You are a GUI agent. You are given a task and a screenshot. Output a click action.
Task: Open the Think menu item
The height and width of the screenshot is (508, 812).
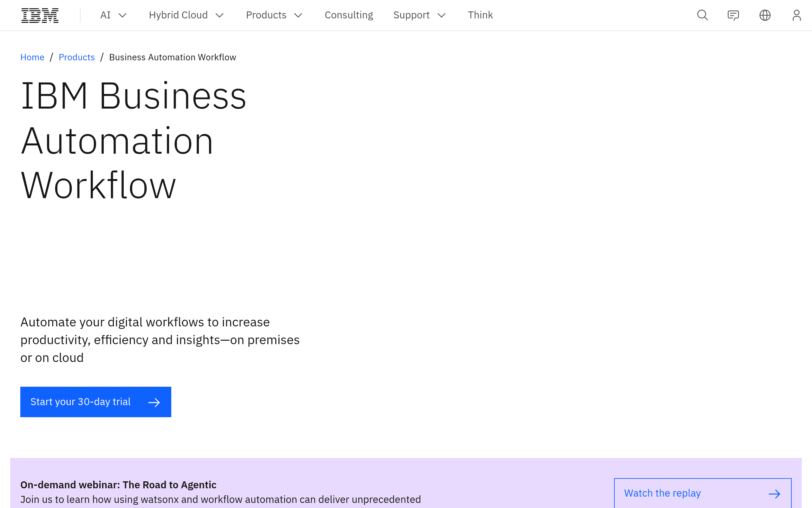480,15
